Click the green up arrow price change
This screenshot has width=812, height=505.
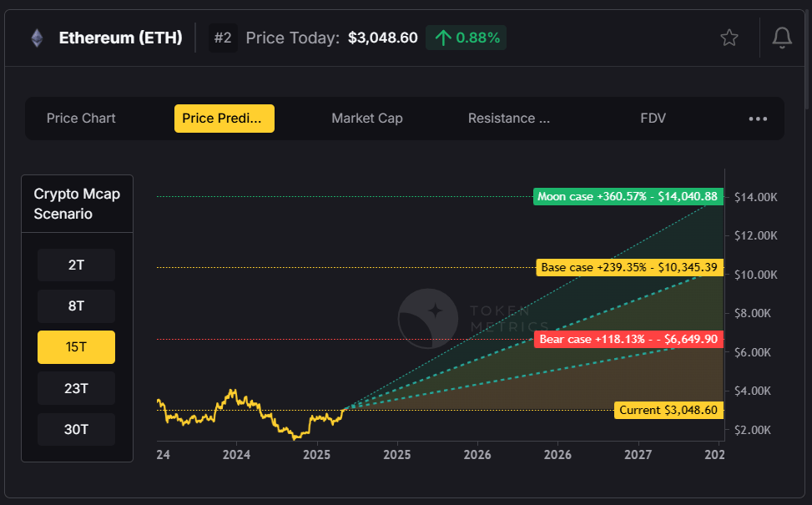[x=443, y=38]
